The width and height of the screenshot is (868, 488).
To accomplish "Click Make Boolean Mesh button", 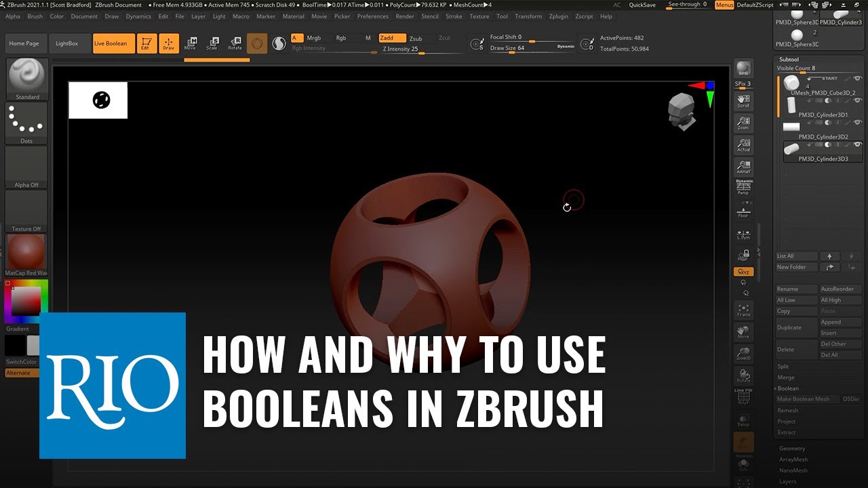I will tap(808, 399).
